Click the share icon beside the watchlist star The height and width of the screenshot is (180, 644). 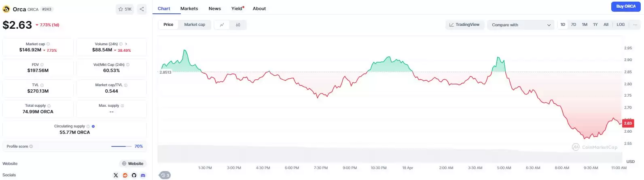pyautogui.click(x=142, y=9)
